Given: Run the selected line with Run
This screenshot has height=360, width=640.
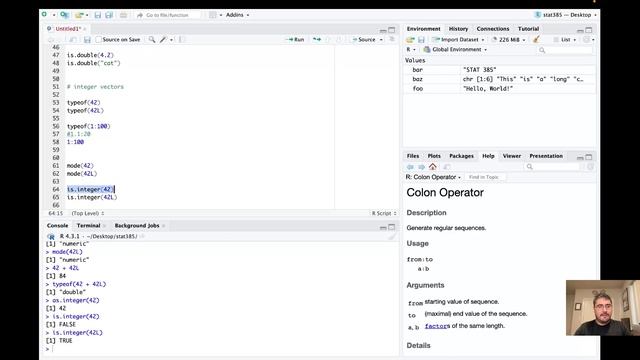Looking at the screenshot, I should [x=295, y=40].
